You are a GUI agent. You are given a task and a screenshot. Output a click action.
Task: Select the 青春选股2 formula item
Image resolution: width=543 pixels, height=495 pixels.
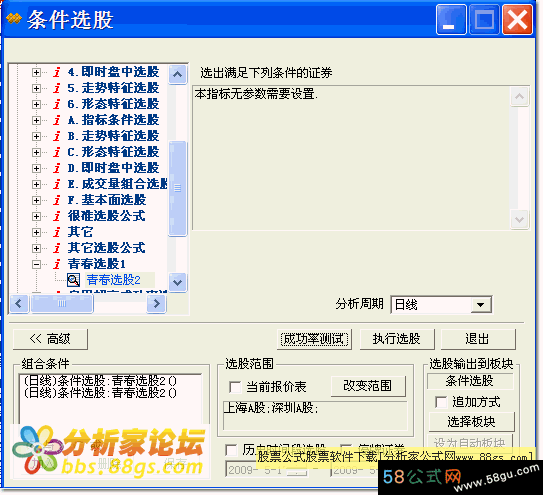(x=114, y=280)
